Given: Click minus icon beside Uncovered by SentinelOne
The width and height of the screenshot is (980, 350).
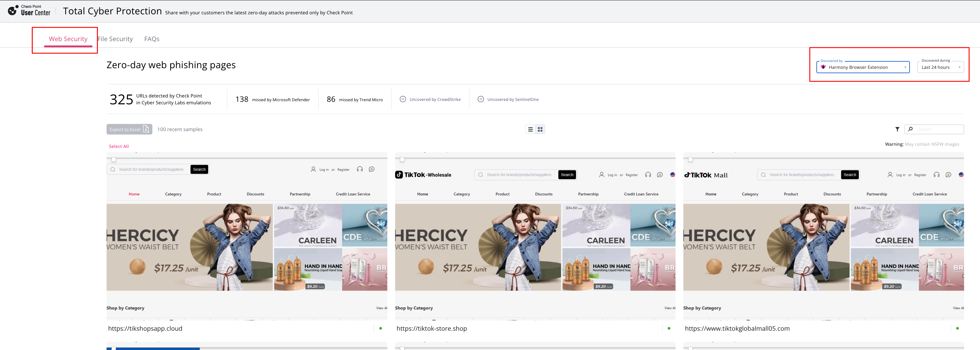Looking at the screenshot, I should tap(480, 99).
